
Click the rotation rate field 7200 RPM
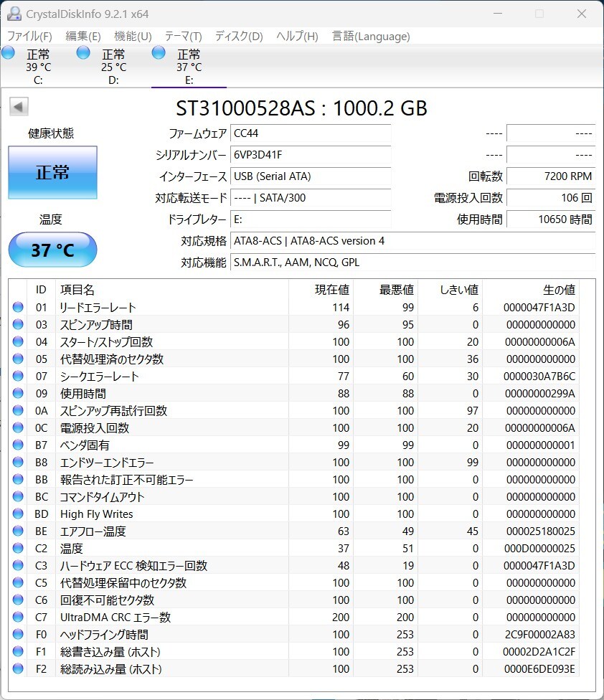(551, 176)
